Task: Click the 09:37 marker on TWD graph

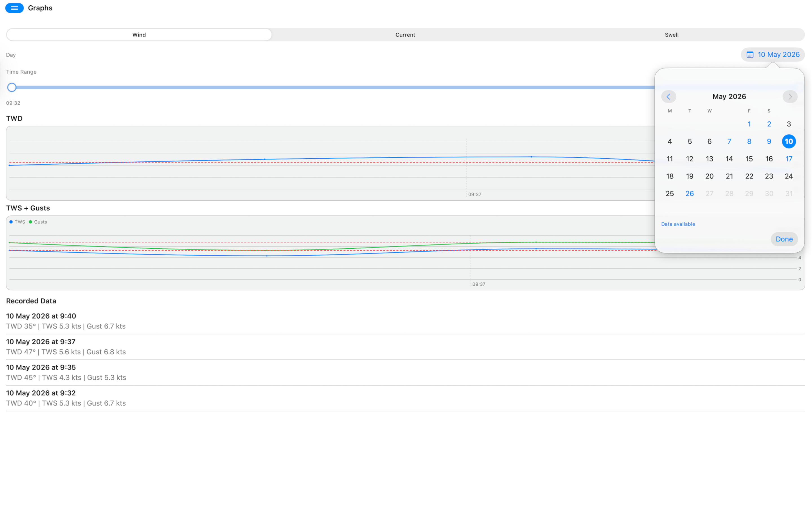Action: point(475,194)
